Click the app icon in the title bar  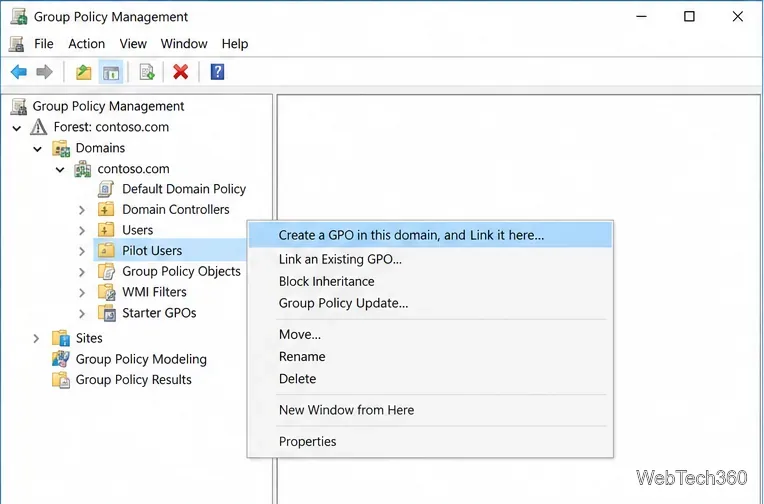(x=19, y=17)
